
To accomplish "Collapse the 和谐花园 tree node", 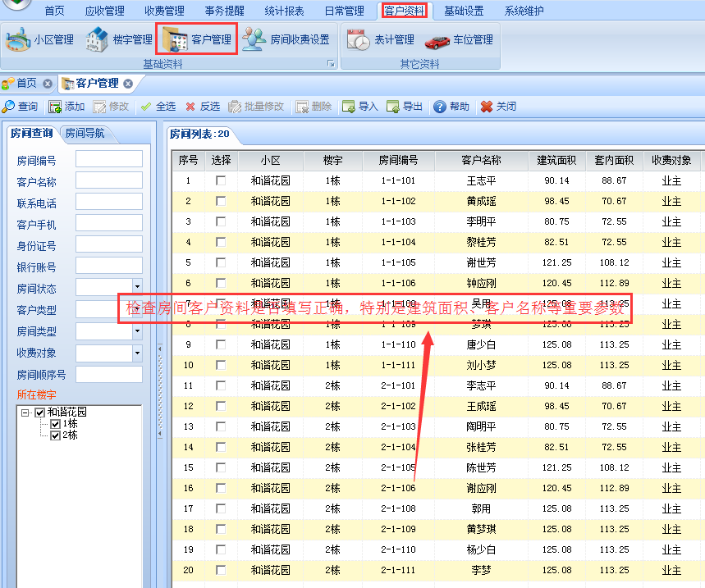I will (25, 413).
